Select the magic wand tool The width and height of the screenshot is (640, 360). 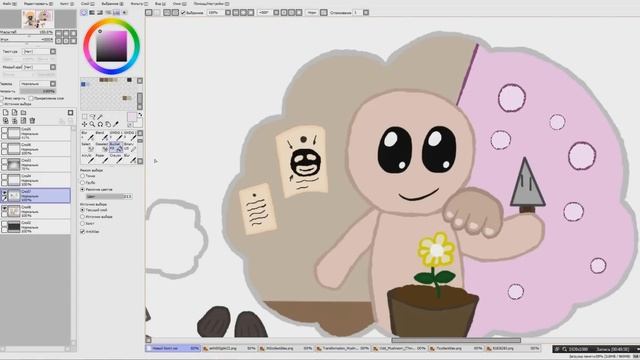point(100,117)
